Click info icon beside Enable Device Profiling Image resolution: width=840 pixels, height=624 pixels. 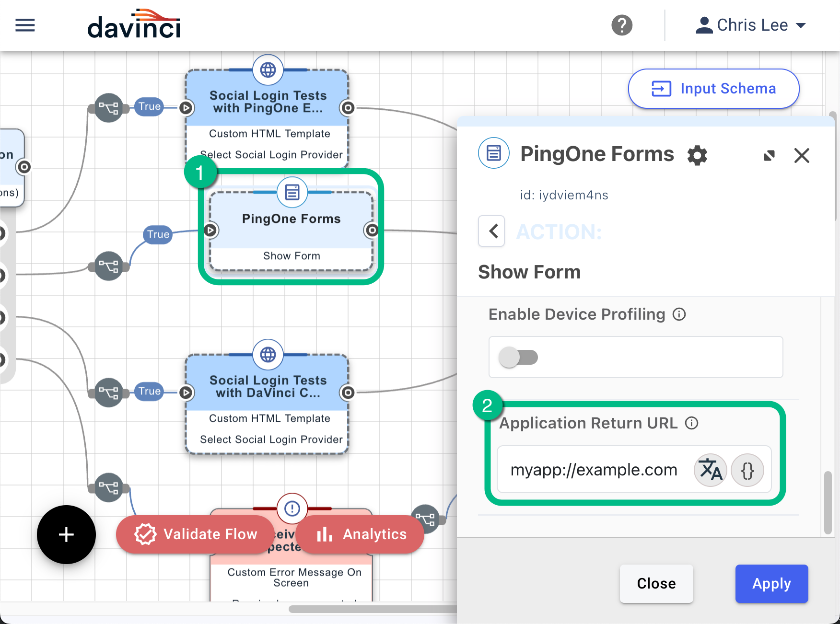coord(679,314)
